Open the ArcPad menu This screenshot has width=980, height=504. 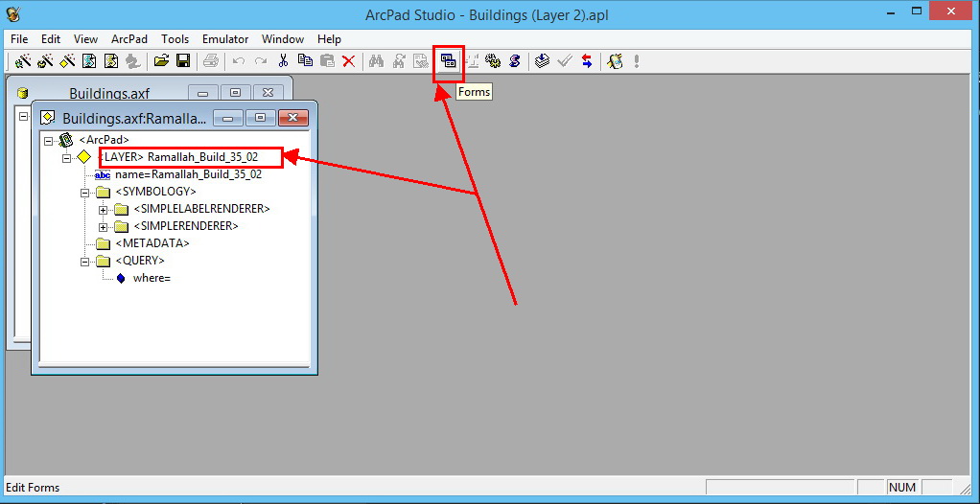pyautogui.click(x=129, y=38)
